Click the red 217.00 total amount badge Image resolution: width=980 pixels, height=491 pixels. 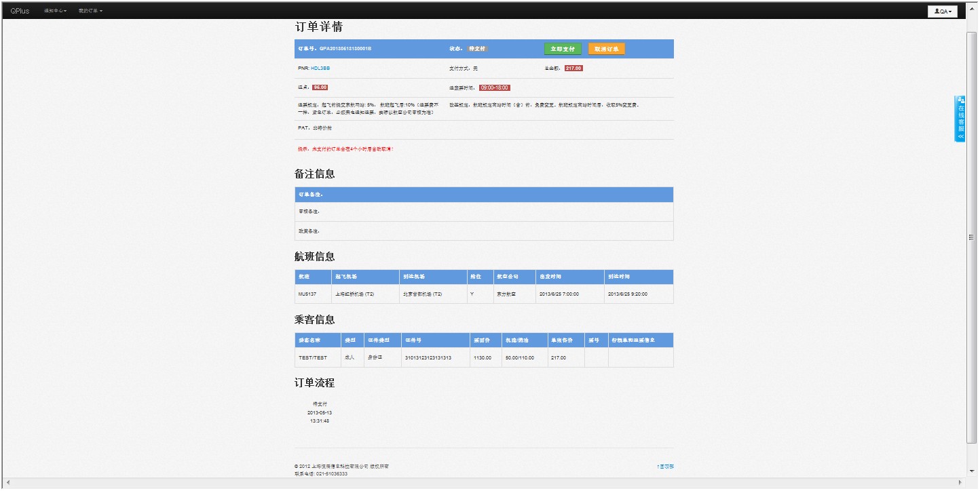click(573, 68)
